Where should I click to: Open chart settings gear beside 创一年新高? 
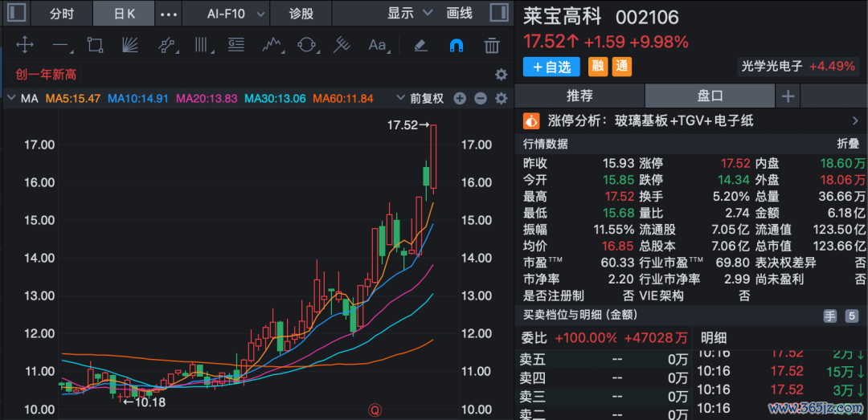[x=501, y=75]
